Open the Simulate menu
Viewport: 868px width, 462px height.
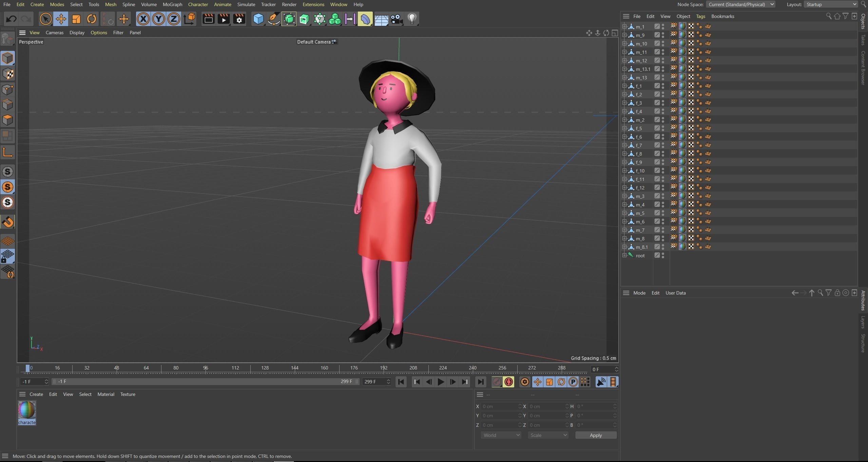[x=246, y=4]
